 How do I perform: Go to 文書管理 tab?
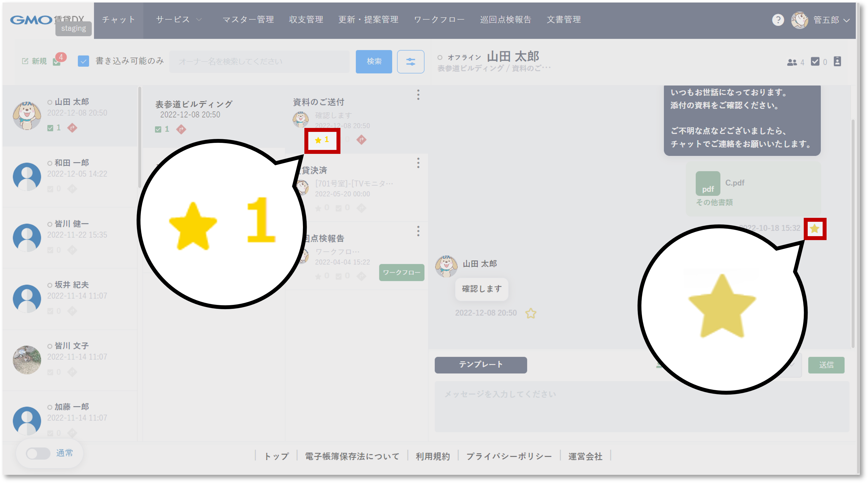(x=563, y=20)
